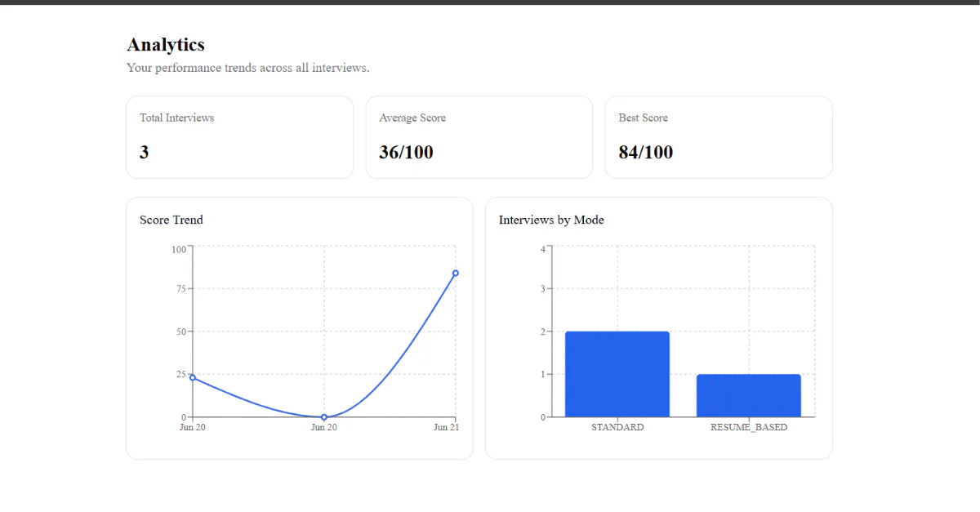Click the data point at score zero
The height and width of the screenshot is (512, 980).
324,417
